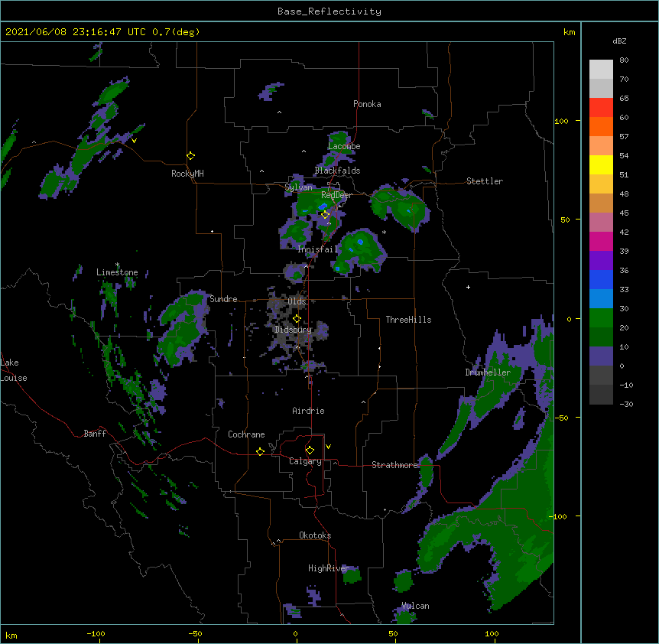Viewport: 659px width, 644px height.
Task: Select the yellow v marker northwest of RockyMH
Action: tap(134, 141)
